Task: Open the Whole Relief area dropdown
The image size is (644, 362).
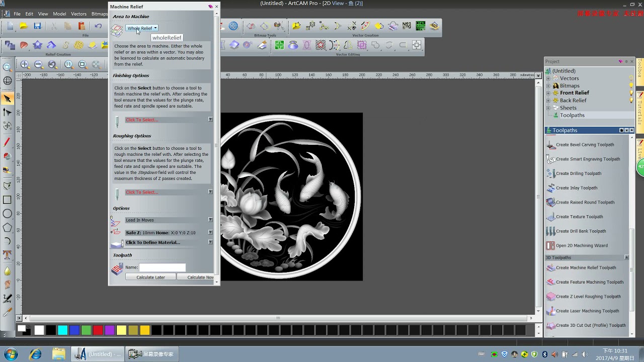Action: [x=142, y=28]
